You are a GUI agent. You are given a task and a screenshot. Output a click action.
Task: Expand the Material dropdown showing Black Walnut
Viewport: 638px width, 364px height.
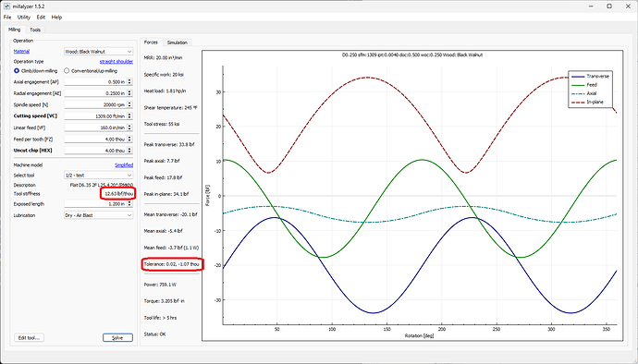click(x=98, y=52)
